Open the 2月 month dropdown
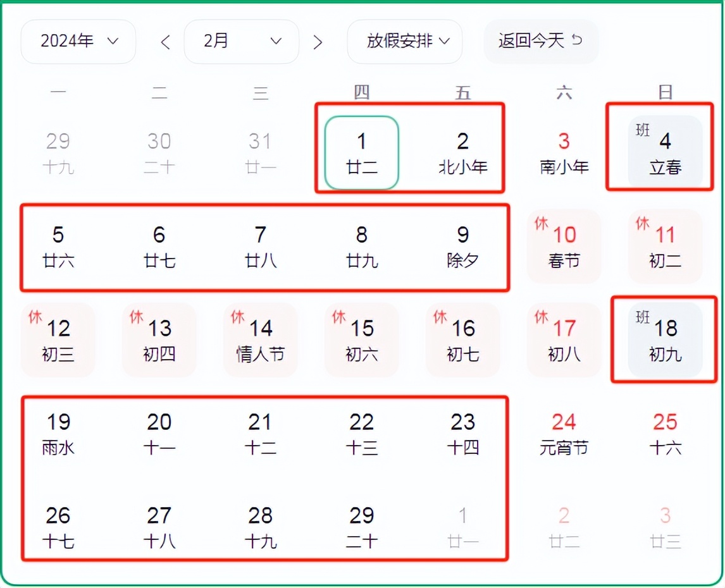Image resolution: width=725 pixels, height=588 pixels. coord(241,42)
